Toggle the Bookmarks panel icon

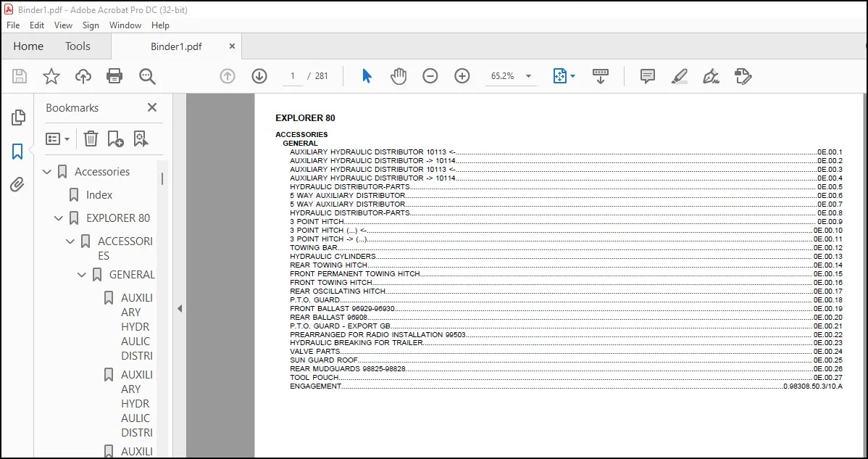pos(17,151)
